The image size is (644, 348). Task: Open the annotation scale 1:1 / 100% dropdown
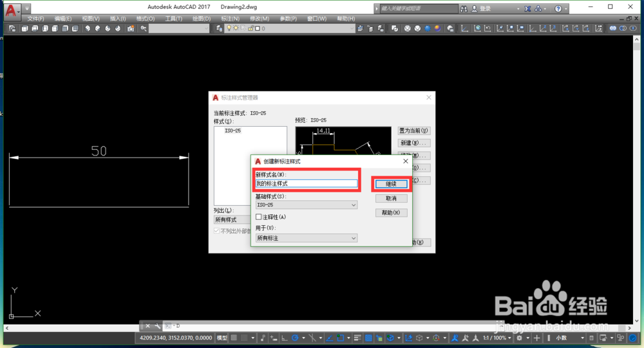pos(497,338)
